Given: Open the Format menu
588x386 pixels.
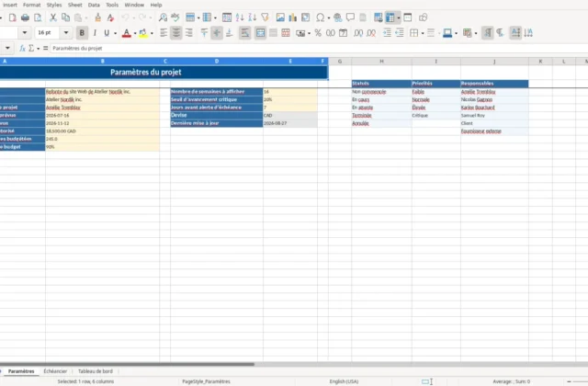Looking at the screenshot, I should (x=31, y=5).
